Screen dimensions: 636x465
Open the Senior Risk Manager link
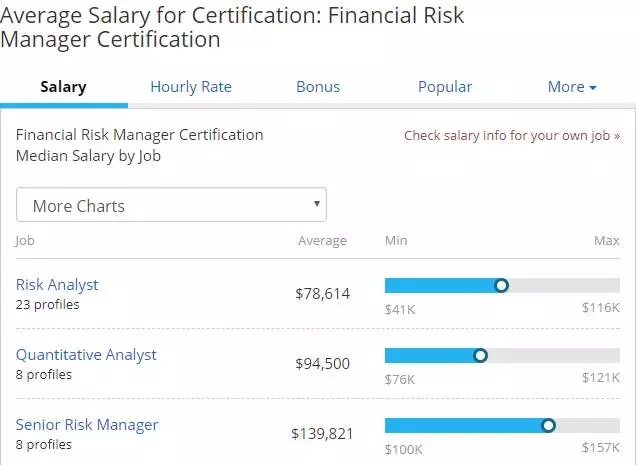click(87, 424)
